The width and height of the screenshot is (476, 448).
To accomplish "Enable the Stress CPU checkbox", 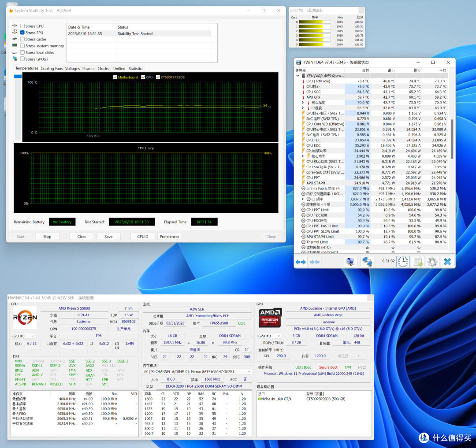I will [22, 26].
